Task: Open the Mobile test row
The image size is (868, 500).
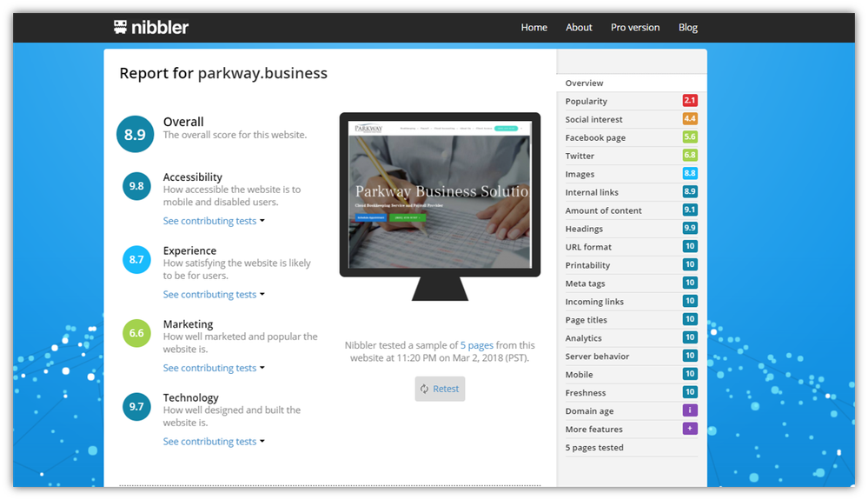Action: (632, 375)
